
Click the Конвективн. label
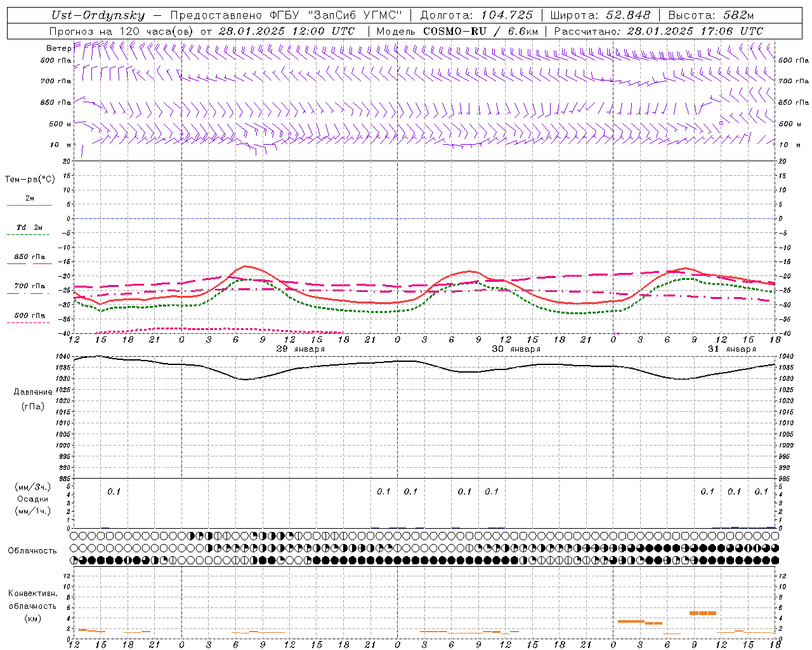32,594
